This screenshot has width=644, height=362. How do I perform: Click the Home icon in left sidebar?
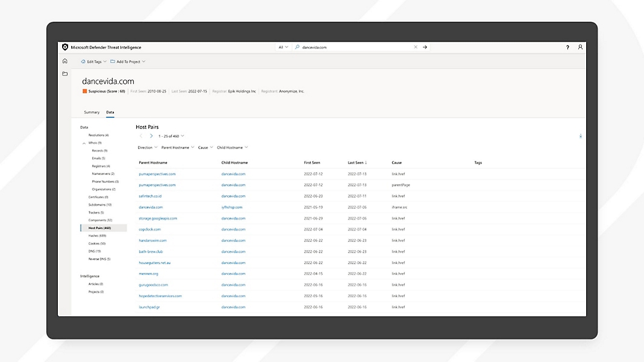pos(65,61)
